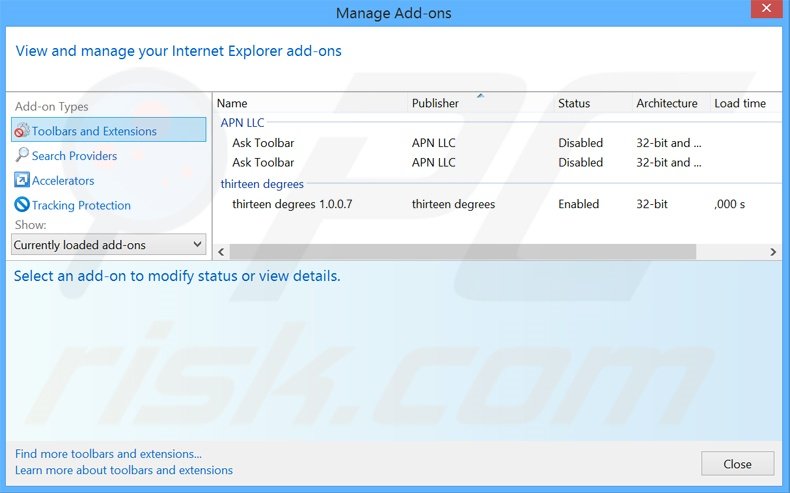This screenshot has width=790, height=493.
Task: Click the Toolbars and Extensions gear icon
Action: point(22,130)
